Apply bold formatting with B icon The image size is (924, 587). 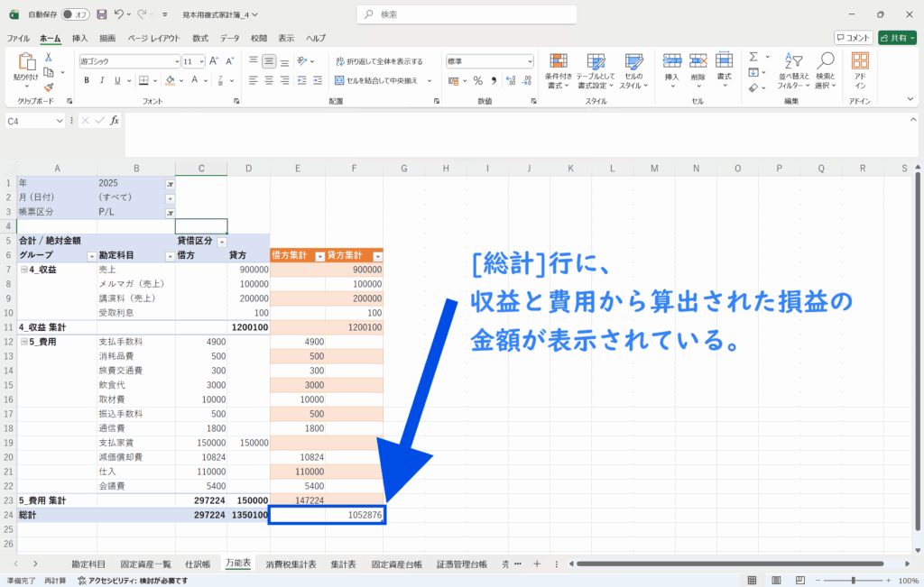(x=88, y=80)
